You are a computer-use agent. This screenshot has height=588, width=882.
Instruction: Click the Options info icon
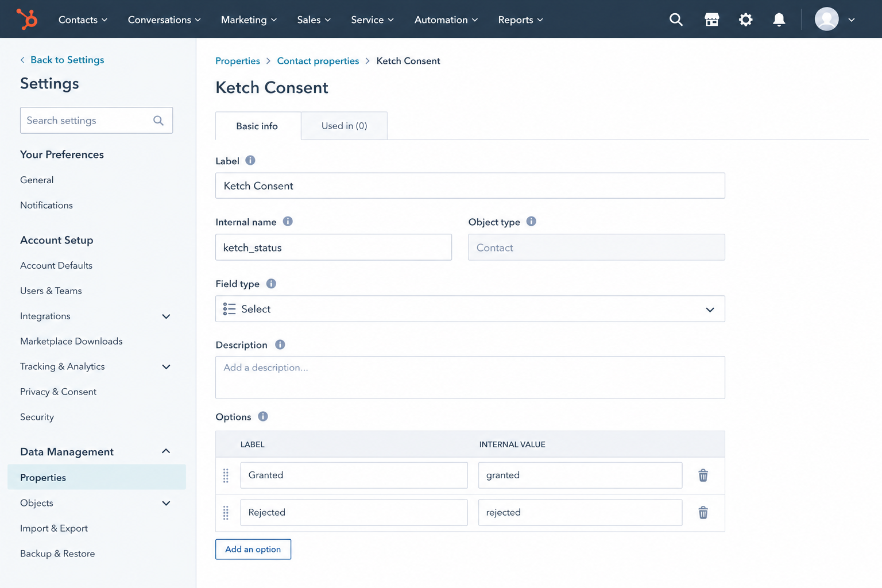click(x=263, y=416)
